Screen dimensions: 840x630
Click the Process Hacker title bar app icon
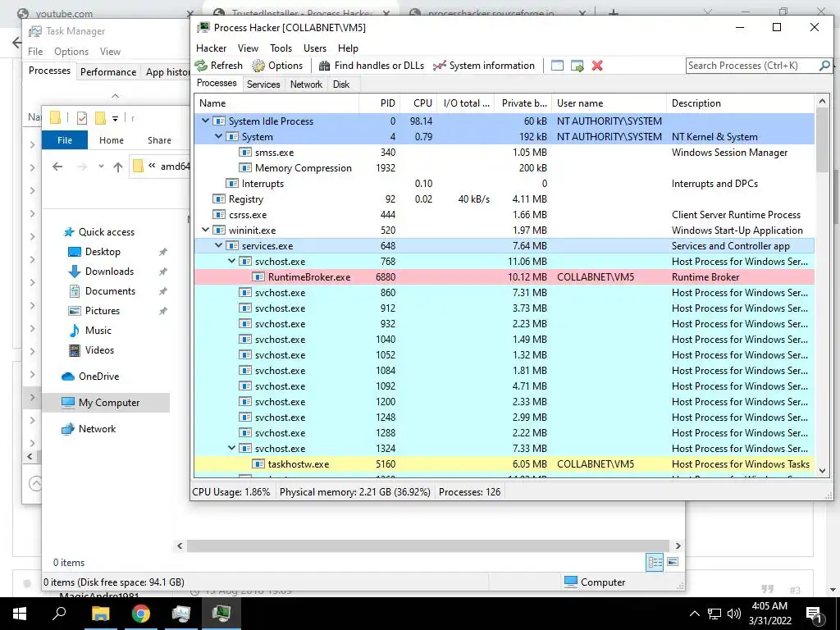pos(203,27)
